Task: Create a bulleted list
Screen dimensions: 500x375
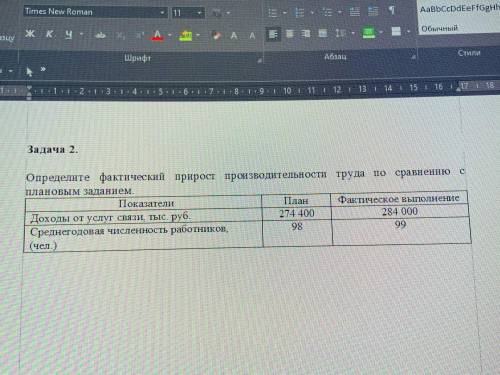Action: coord(273,13)
